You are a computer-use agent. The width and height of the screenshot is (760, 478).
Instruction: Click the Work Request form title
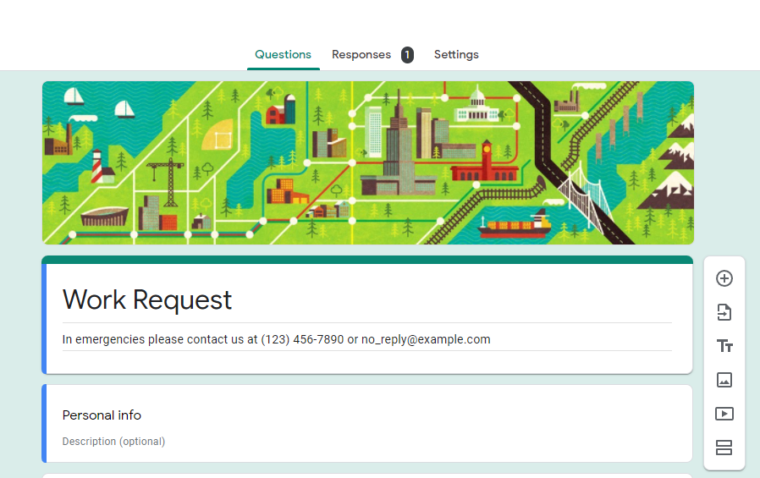click(x=147, y=300)
